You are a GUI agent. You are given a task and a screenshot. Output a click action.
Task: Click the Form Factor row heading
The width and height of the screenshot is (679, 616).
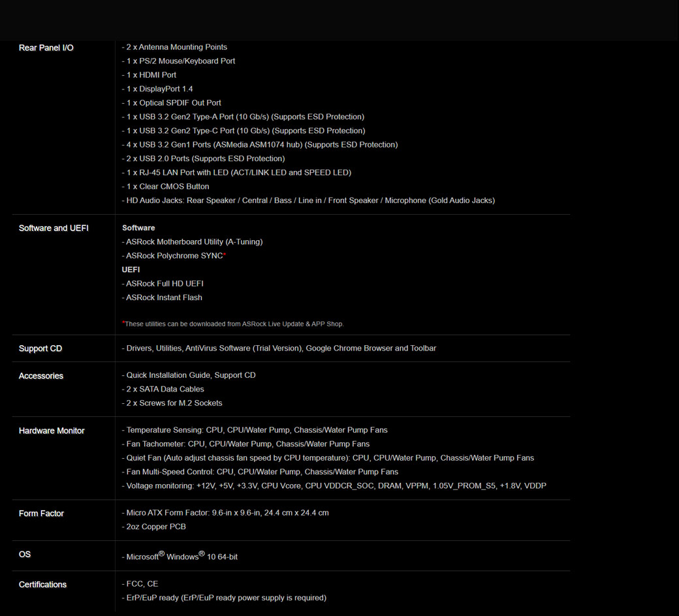[41, 514]
